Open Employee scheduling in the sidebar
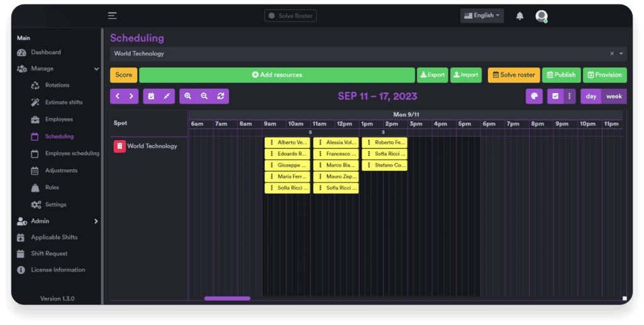This screenshot has height=325, width=644. coord(72,153)
